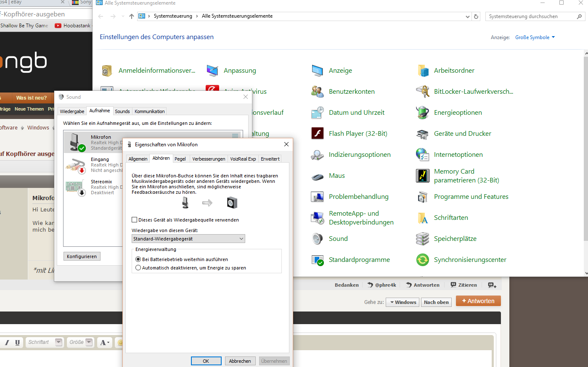Open Energieoptionen control panel icon
This screenshot has width=588, height=367.
pos(422,113)
